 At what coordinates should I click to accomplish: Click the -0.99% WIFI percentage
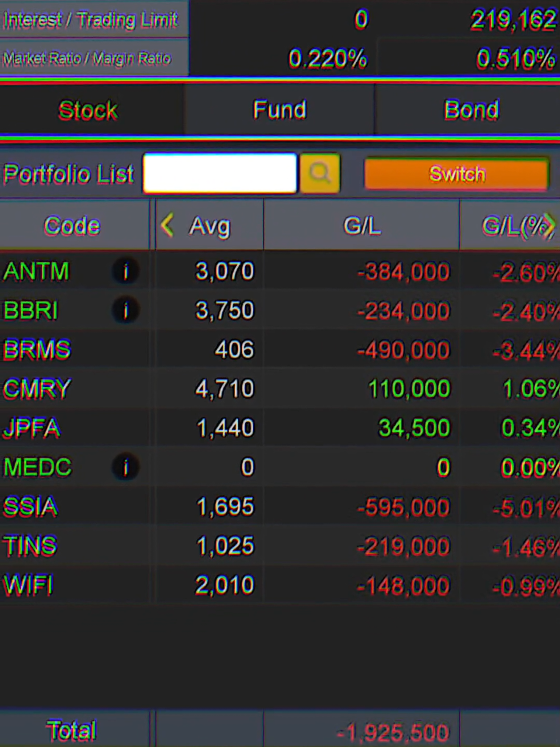pos(526,586)
